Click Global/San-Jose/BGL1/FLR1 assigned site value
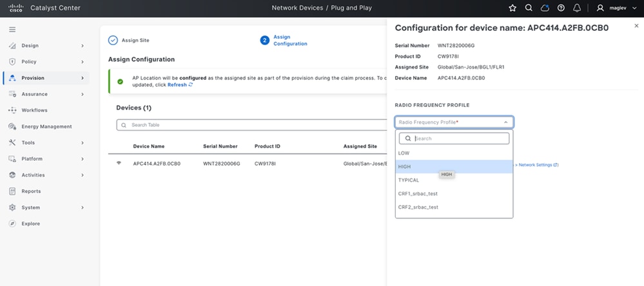Viewport: 644px width, 286px height. (471, 67)
